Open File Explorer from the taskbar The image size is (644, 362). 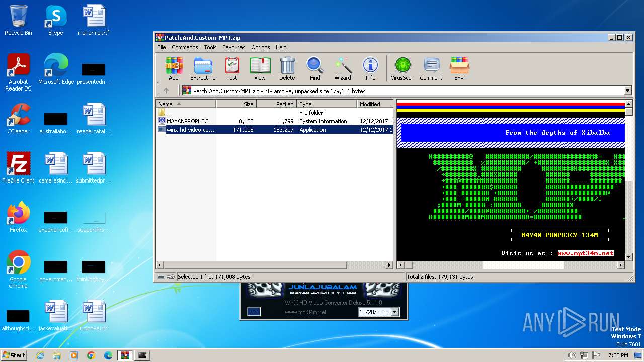click(57, 355)
